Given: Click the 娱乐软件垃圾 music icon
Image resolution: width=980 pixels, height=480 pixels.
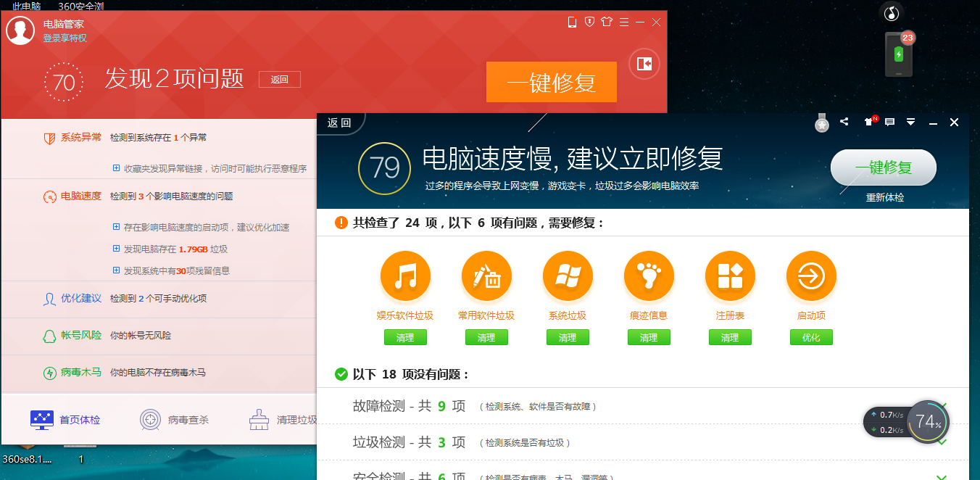Looking at the screenshot, I should pos(405,276).
